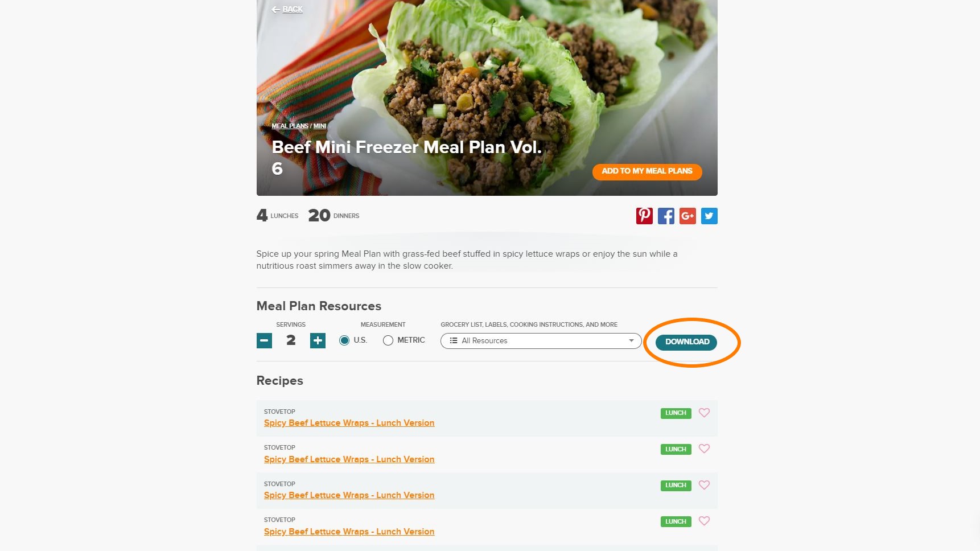The image size is (980, 551).
Task: Add to My Meal Plans
Action: point(647,171)
